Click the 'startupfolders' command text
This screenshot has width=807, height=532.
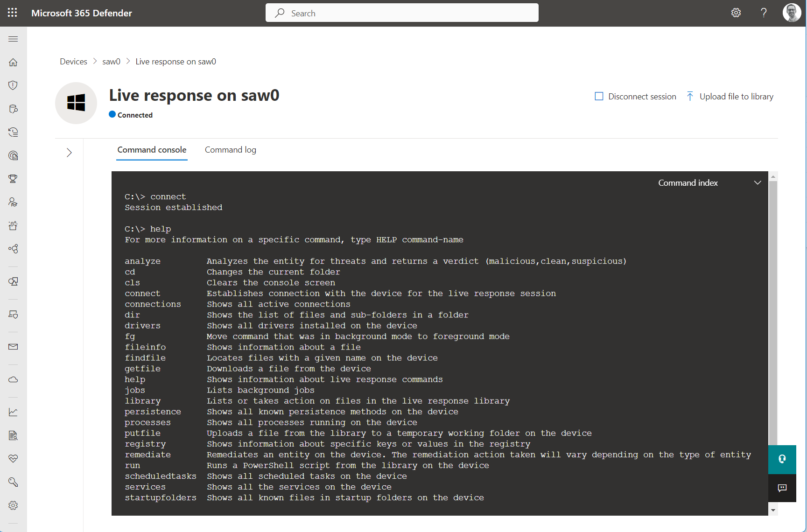pos(161,497)
